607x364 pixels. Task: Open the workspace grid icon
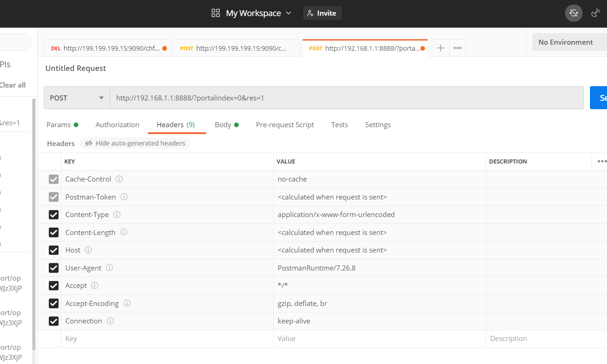(x=216, y=13)
